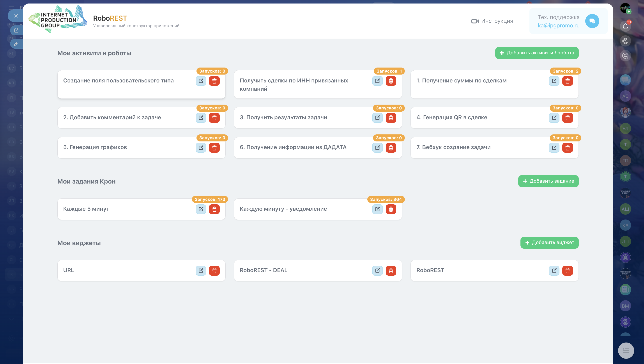Screen dimensions: 644x364
Task: Delete the 'URL' widget
Action: pos(214,270)
